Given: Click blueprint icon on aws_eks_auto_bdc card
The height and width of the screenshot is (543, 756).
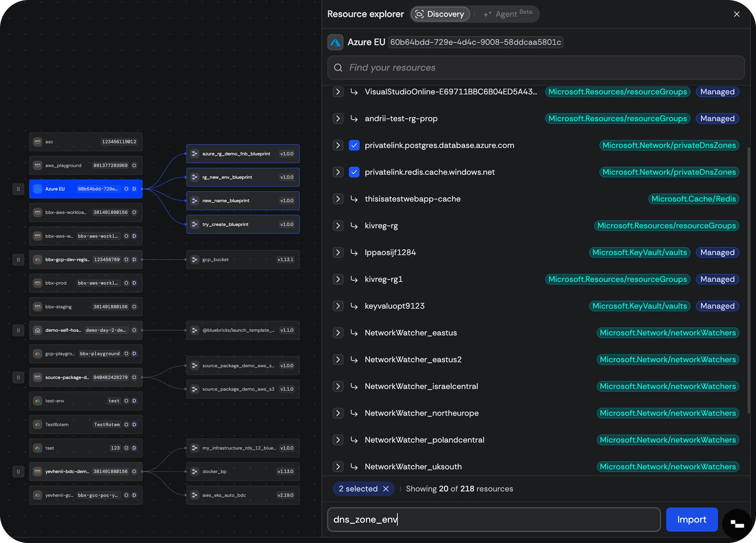Looking at the screenshot, I should point(195,495).
